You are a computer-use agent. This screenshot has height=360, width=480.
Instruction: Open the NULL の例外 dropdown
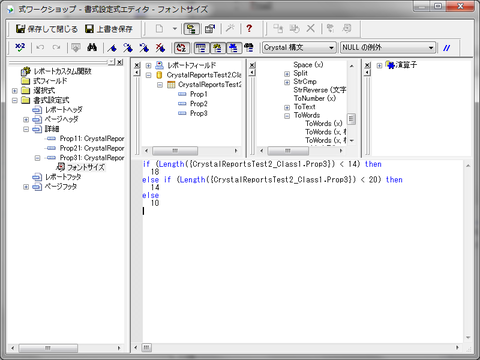pos(431,48)
